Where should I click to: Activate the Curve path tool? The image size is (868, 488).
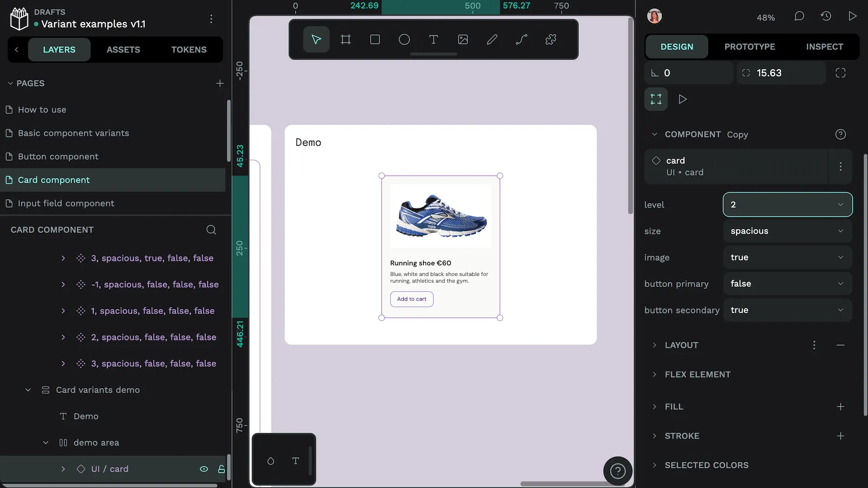click(522, 40)
